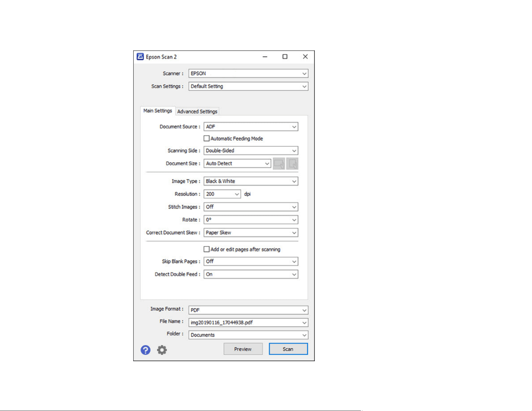Screen dimensions: 532x411
Task: Expand the Scanning Side dropdown
Action: coord(251,151)
